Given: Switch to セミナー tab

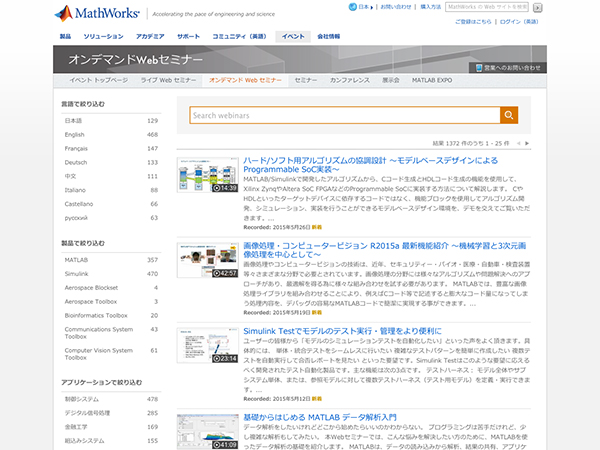Looking at the screenshot, I should (x=306, y=80).
